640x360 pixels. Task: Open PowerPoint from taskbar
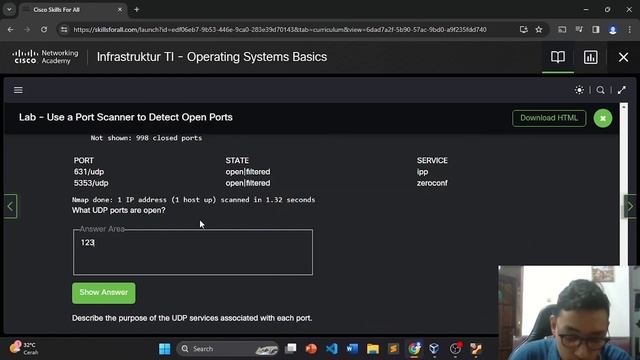pos(311,349)
